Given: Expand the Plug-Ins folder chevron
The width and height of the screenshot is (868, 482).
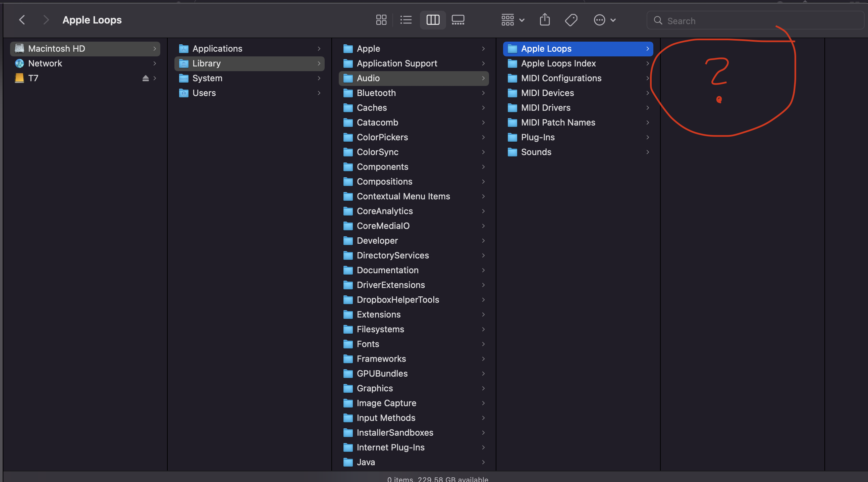Looking at the screenshot, I should (647, 137).
